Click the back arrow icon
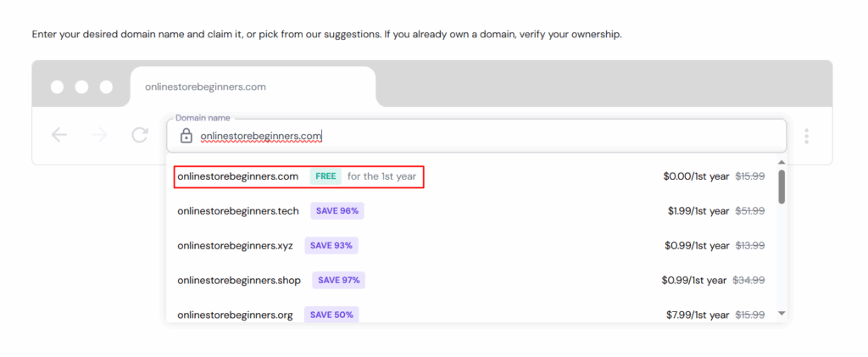The image size is (868, 357). click(x=58, y=135)
